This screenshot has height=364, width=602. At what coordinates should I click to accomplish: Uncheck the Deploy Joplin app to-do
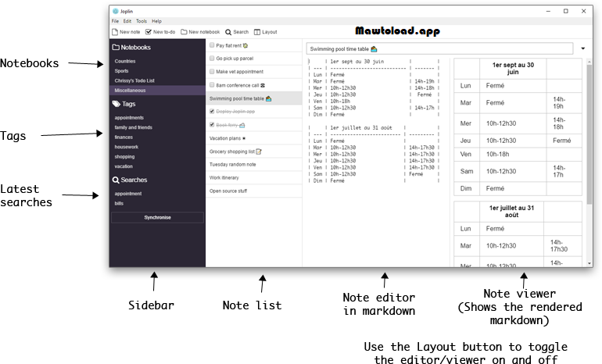pos(212,111)
